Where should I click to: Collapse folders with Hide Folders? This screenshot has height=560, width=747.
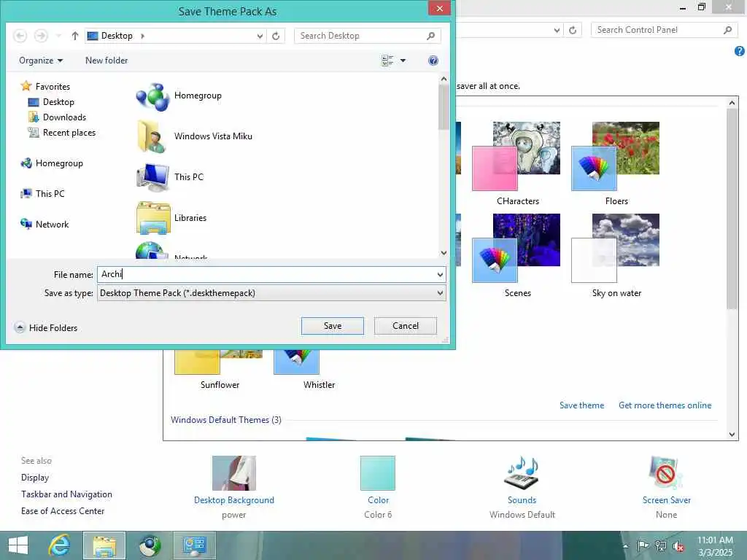click(x=46, y=327)
